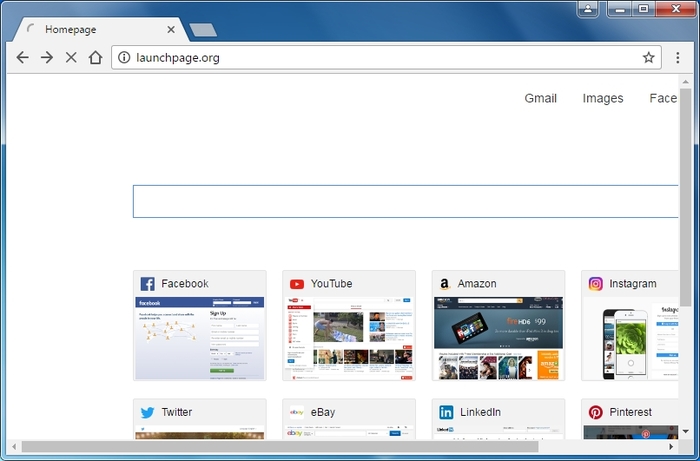Screen dimensions: 700x461
Task: Click the horizontal scrollbar thumb
Action: point(280,446)
